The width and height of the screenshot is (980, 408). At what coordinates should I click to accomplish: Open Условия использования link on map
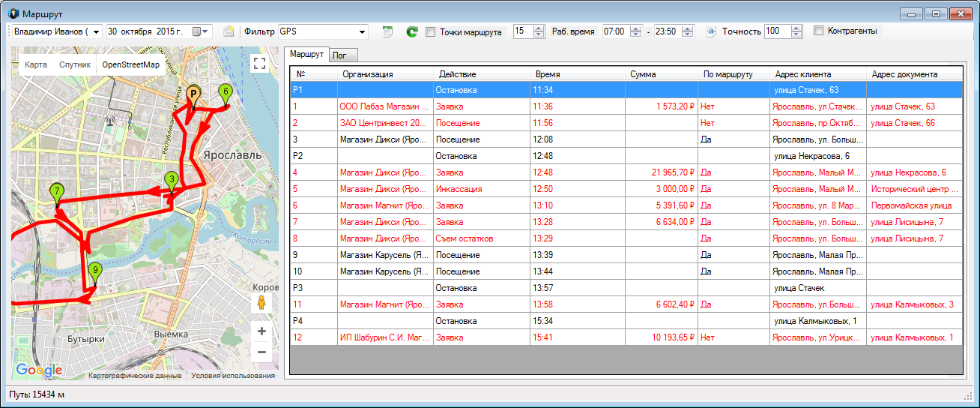[x=233, y=376]
